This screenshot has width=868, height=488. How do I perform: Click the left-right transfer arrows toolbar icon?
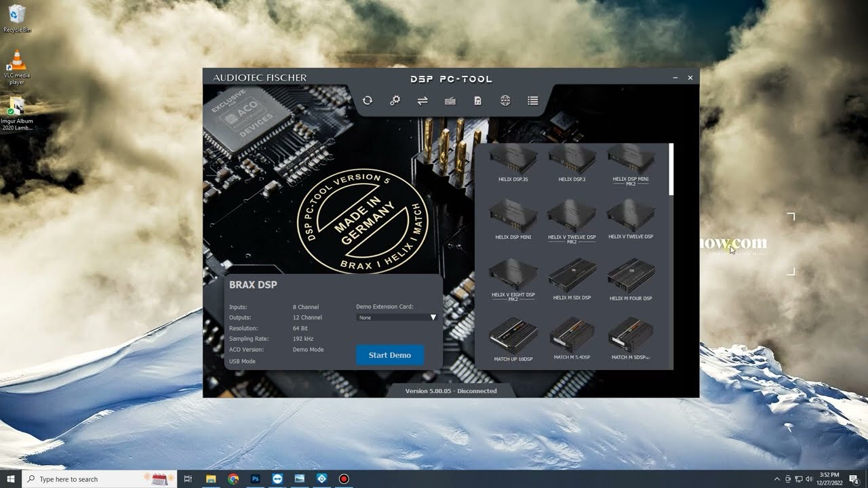click(x=422, y=100)
